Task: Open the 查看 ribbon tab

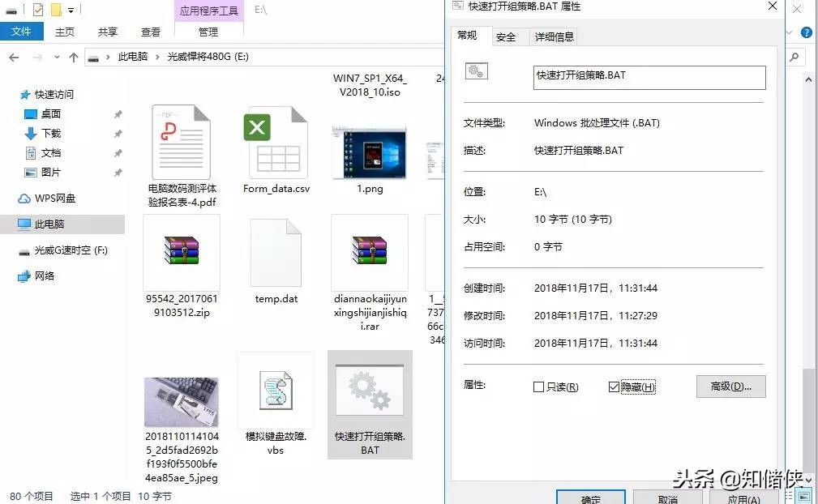Action: tap(150, 32)
